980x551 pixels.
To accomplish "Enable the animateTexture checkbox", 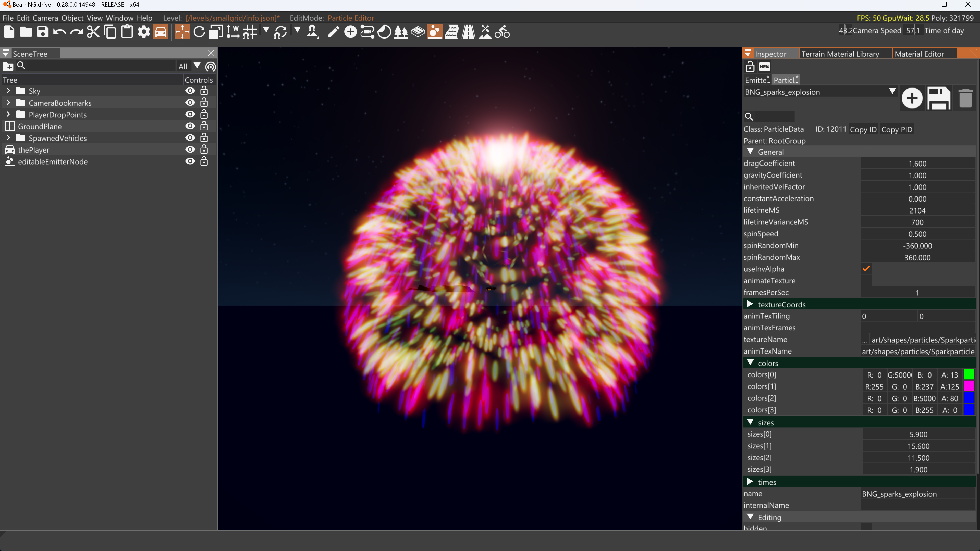I will pyautogui.click(x=866, y=281).
